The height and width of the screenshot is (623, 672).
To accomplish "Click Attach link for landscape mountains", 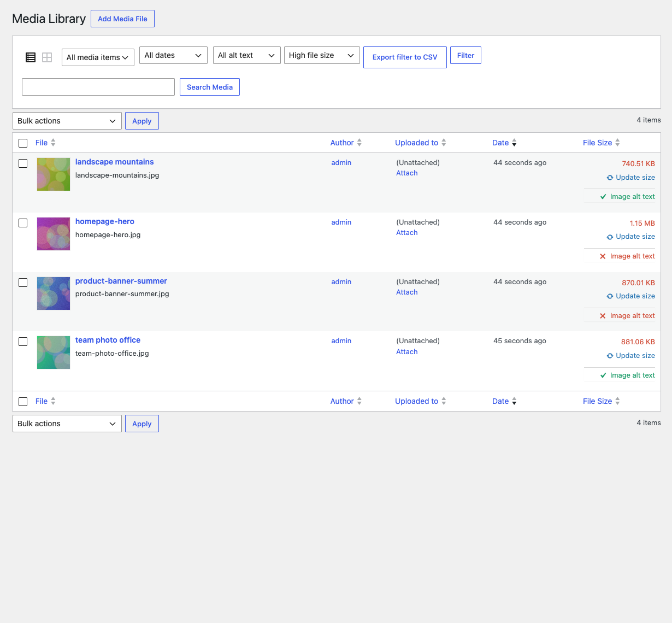I will click(407, 173).
